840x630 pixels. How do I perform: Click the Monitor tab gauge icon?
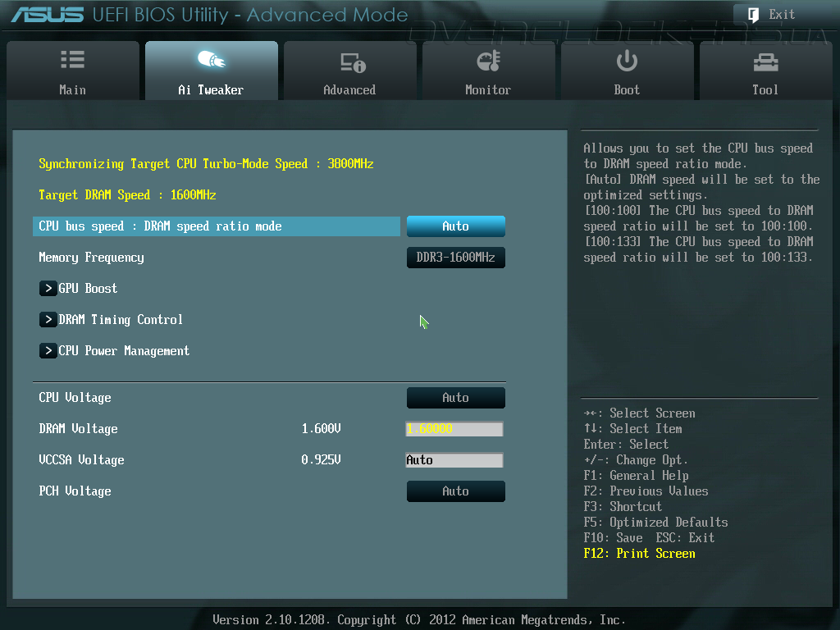click(488, 61)
